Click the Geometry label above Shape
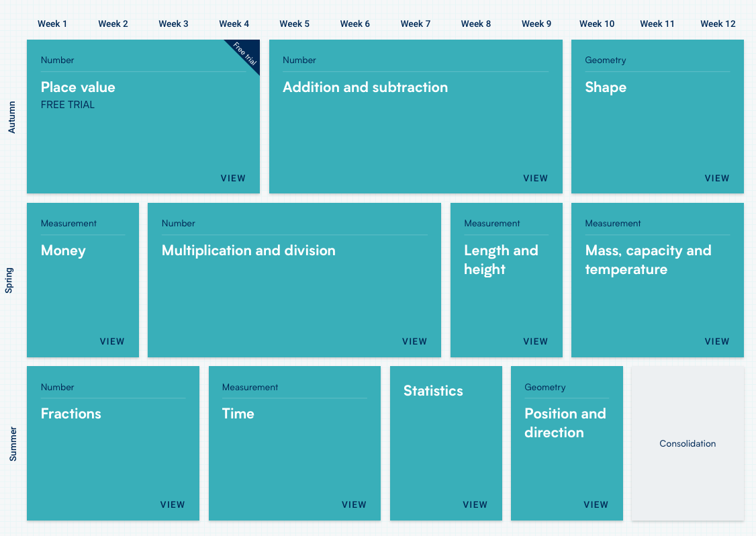This screenshot has width=756, height=536. (x=605, y=60)
